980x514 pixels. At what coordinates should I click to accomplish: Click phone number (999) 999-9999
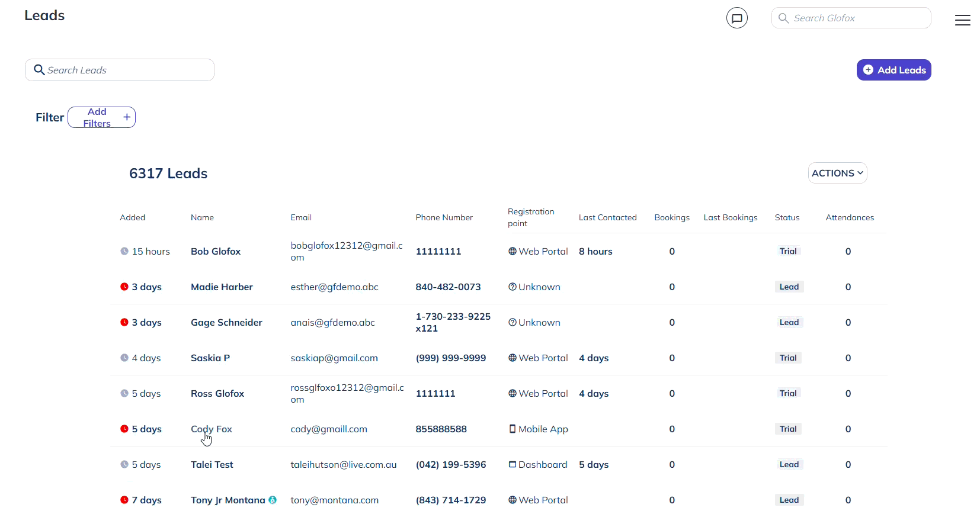pyautogui.click(x=451, y=358)
